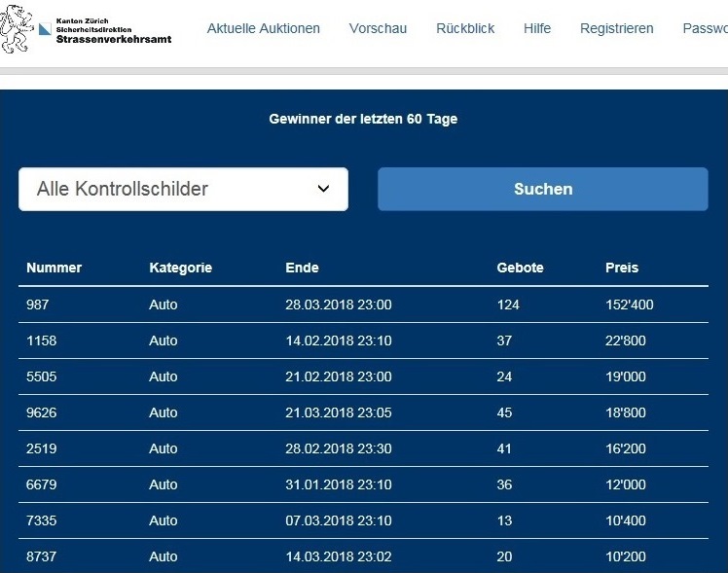Screen dimensions: 728x573
Task: Click the Ende column header
Action: tap(302, 268)
